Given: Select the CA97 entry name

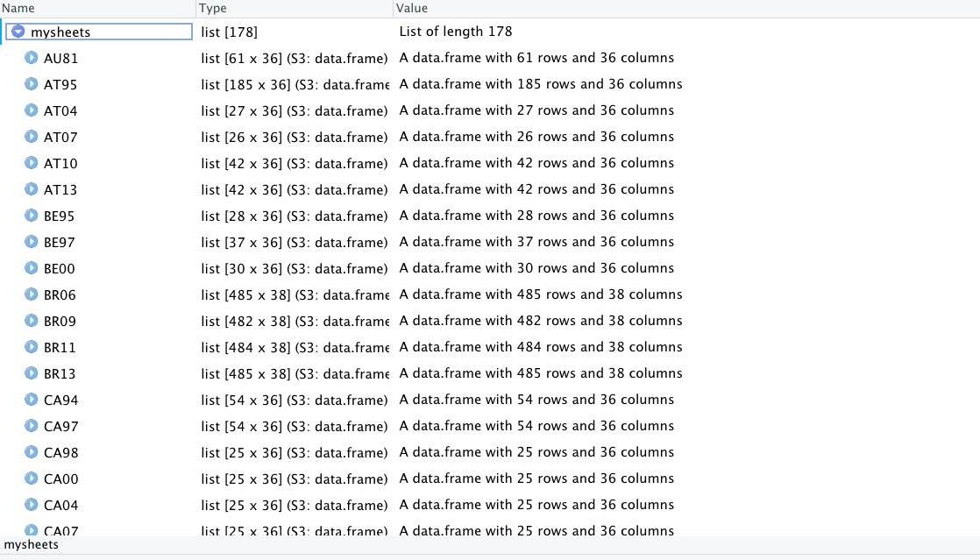Looking at the screenshot, I should [60, 427].
